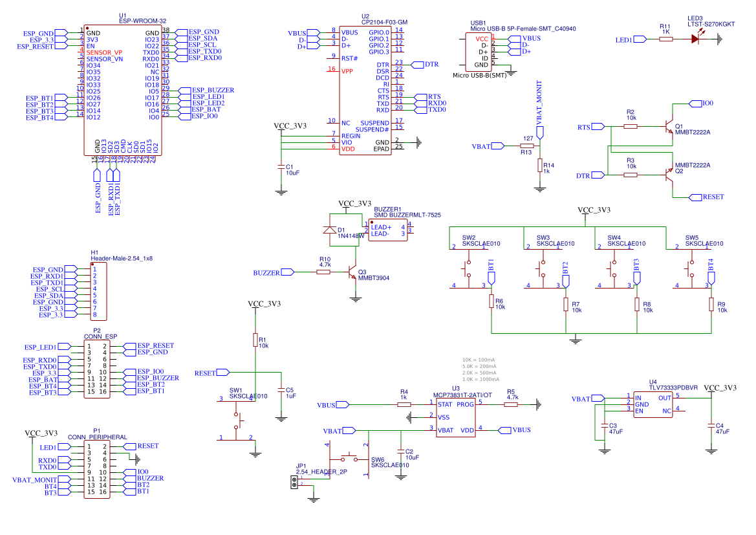
Task: Click the BT1 net flag above R6
Action: click(x=491, y=272)
